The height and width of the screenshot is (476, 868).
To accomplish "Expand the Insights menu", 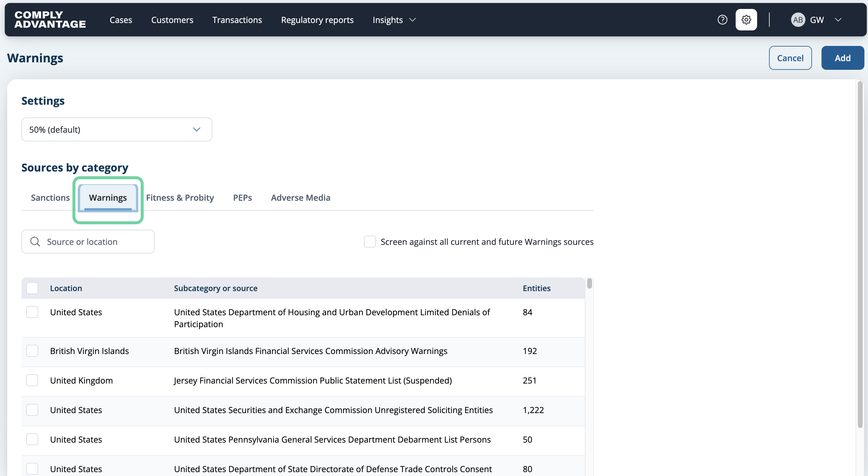I will (394, 20).
